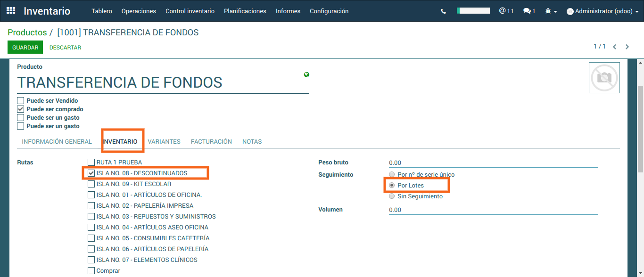Uncheck ISLA NO. 08 - DESCONTINUADOS route

[x=91, y=173]
